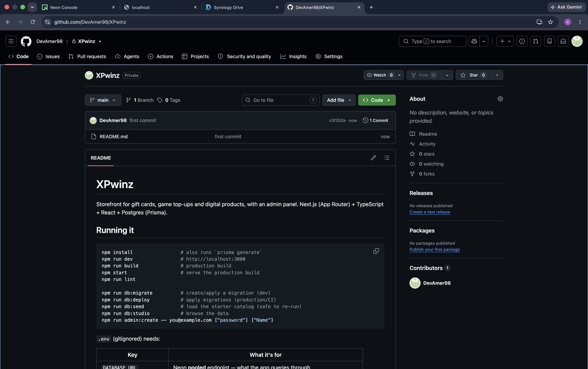View the 1 Commit history link
This screenshot has height=369, width=588.
(375, 120)
